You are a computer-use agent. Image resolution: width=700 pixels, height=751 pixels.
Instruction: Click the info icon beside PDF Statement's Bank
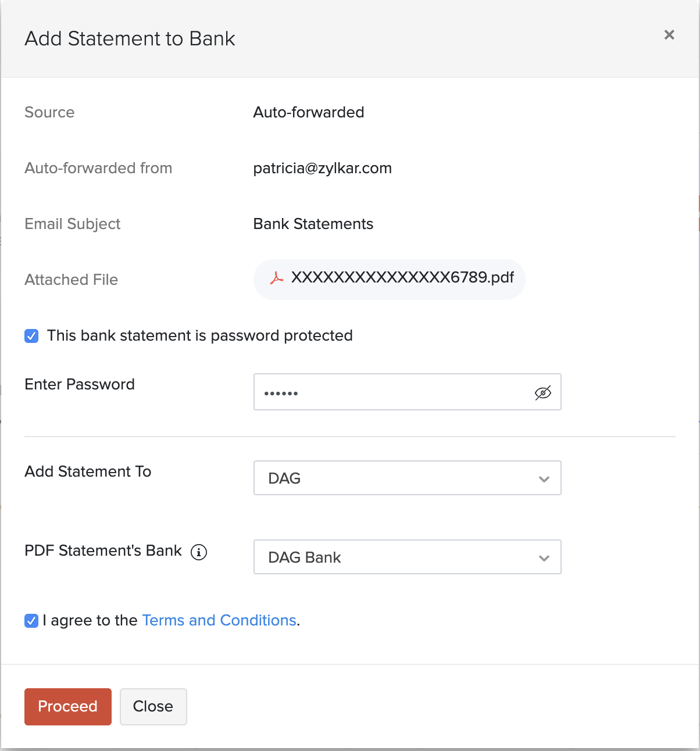(198, 552)
